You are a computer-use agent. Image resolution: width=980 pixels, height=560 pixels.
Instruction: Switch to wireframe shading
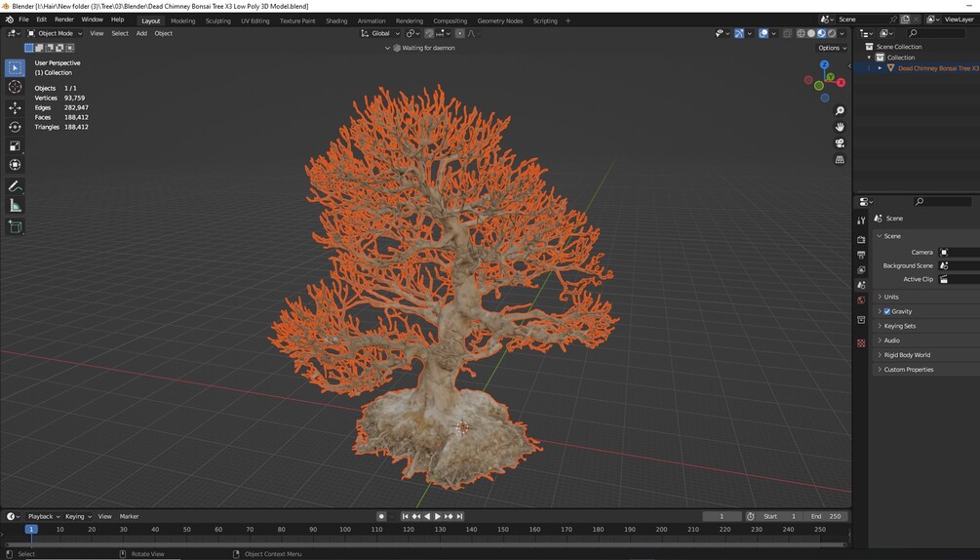click(801, 33)
